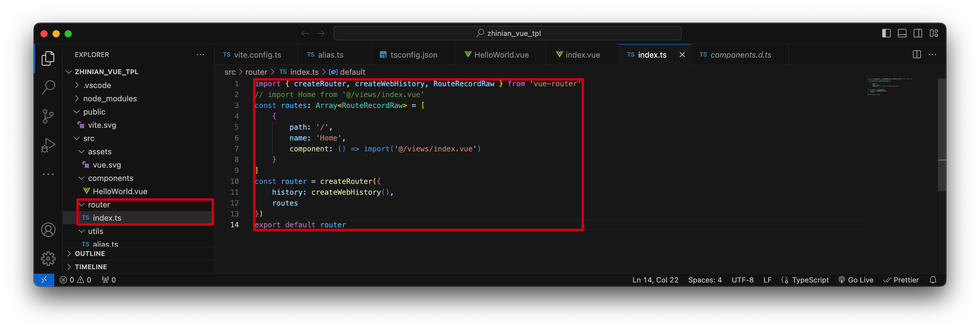Change end of line sequence LF
The image size is (980, 331).
tap(767, 280)
